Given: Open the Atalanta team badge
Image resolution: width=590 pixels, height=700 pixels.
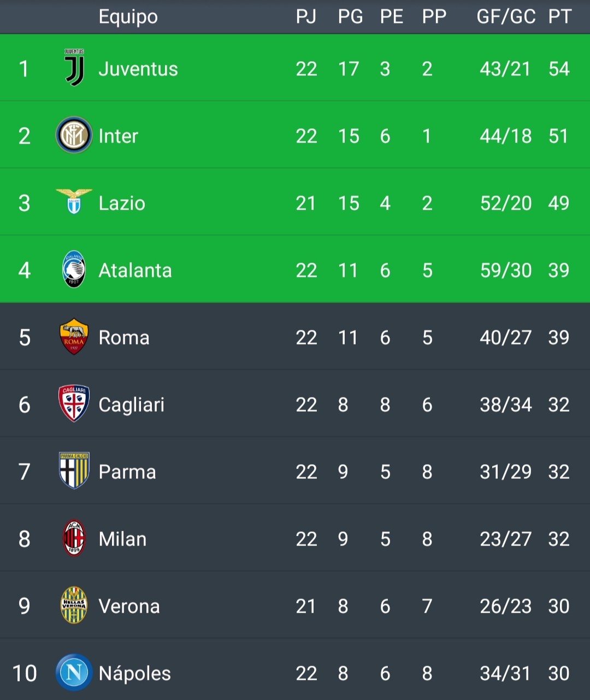Looking at the screenshot, I should coord(74,269).
